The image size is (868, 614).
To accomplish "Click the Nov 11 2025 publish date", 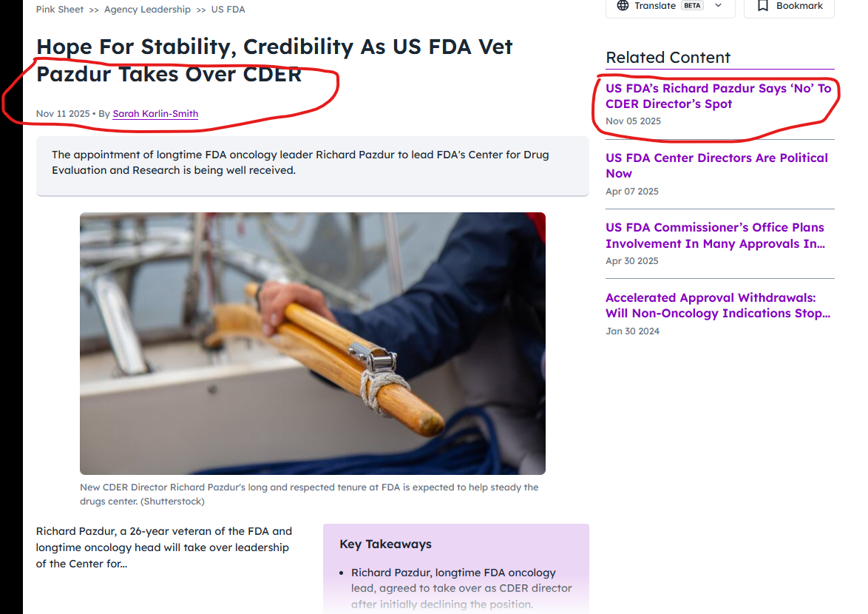I will click(x=63, y=114).
